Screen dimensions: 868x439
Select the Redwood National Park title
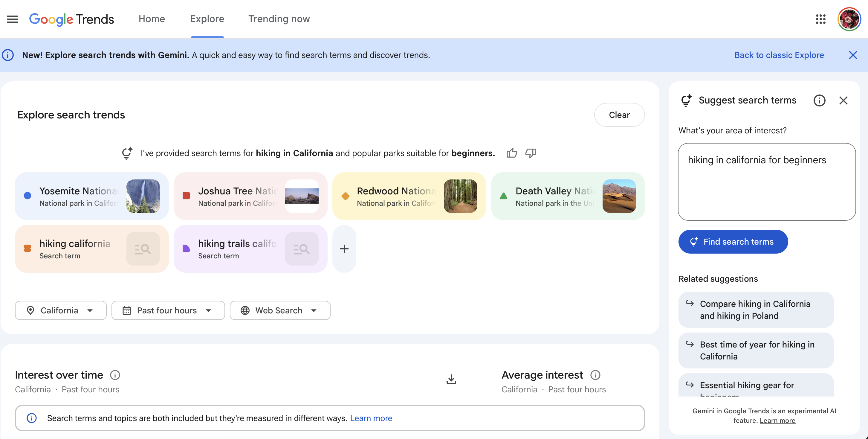coord(396,191)
